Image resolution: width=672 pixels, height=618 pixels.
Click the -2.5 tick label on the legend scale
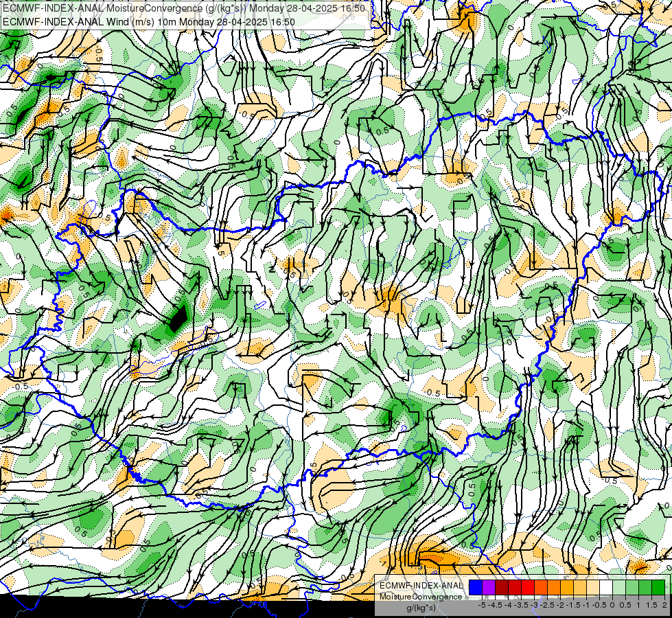coord(547,605)
